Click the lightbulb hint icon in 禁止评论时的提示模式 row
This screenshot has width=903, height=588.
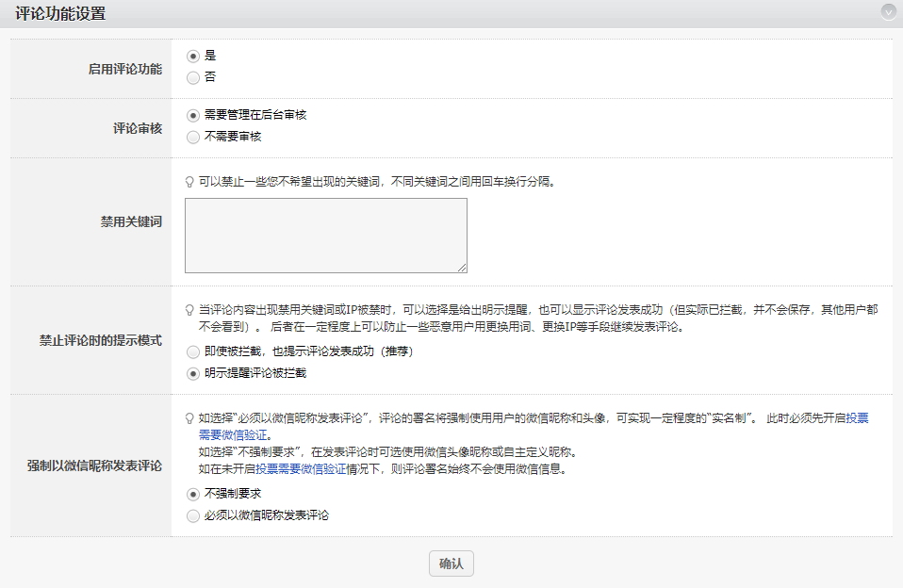click(189, 310)
